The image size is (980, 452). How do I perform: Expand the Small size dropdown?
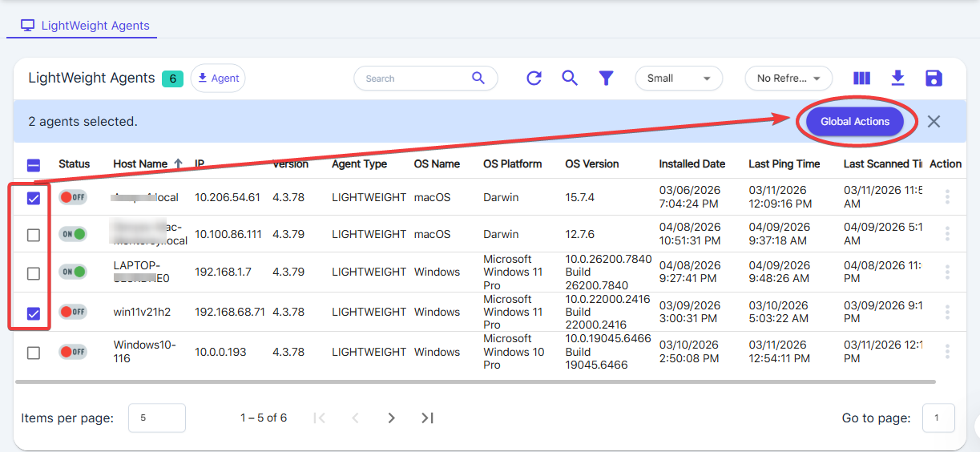coord(679,79)
